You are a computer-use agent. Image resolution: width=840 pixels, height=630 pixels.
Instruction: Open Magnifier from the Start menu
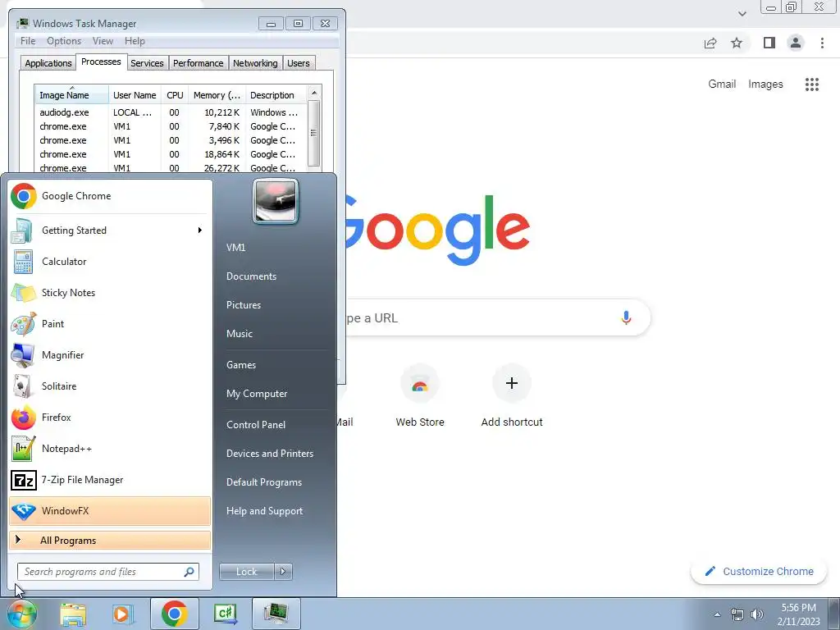coord(110,354)
